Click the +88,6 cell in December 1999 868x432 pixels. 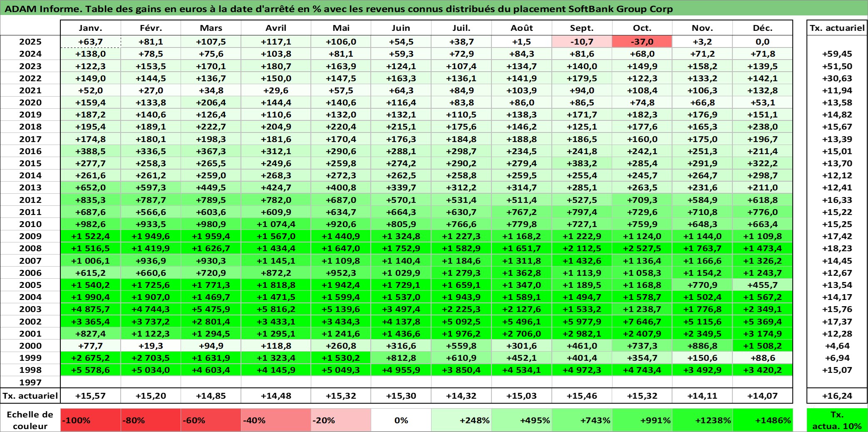tap(763, 358)
